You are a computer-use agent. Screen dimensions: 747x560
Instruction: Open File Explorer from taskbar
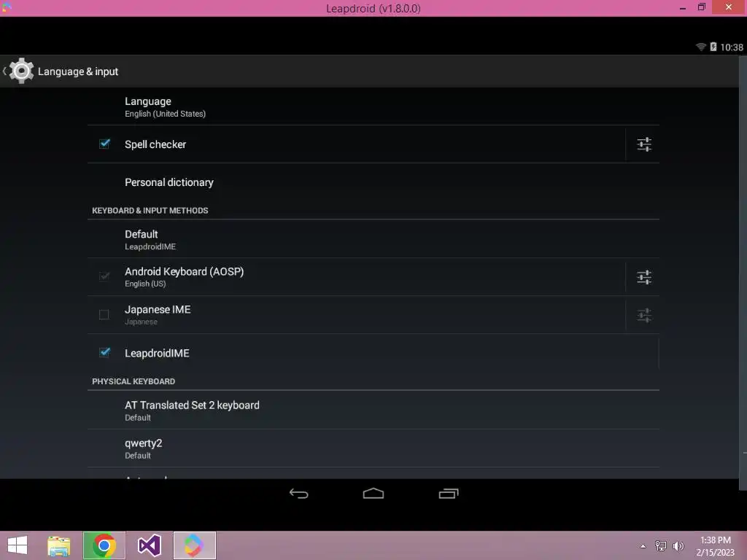59,545
